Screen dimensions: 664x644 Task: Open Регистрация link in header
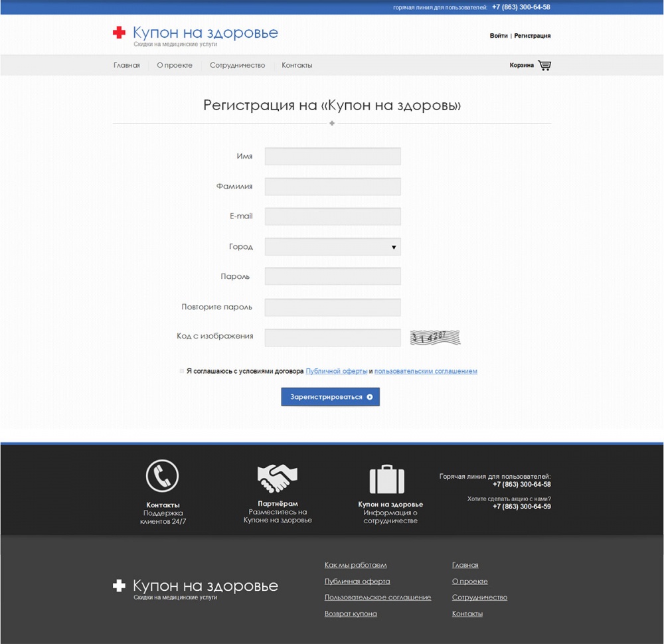tap(532, 36)
